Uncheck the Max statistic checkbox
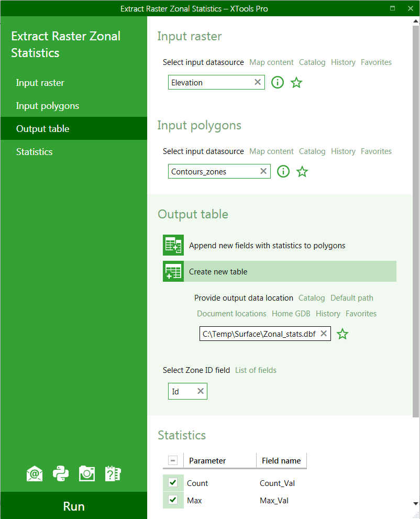 [173, 500]
